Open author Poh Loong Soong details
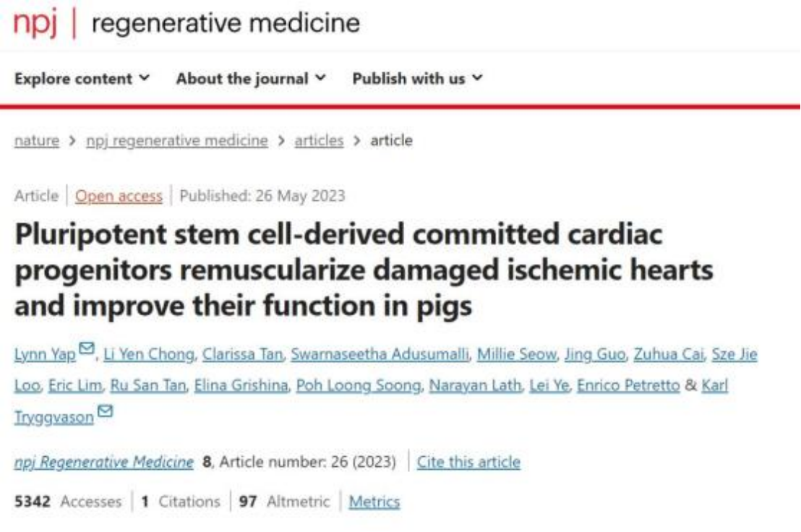 (359, 385)
